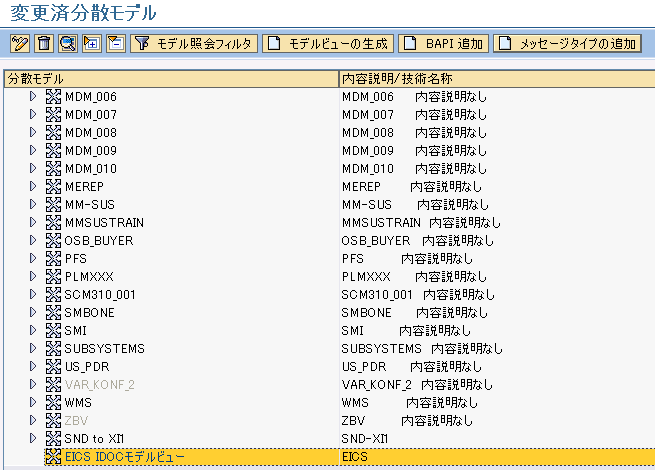The height and width of the screenshot is (470, 655).
Task: Expand the SND to XI1 node
Action: click(x=33, y=439)
